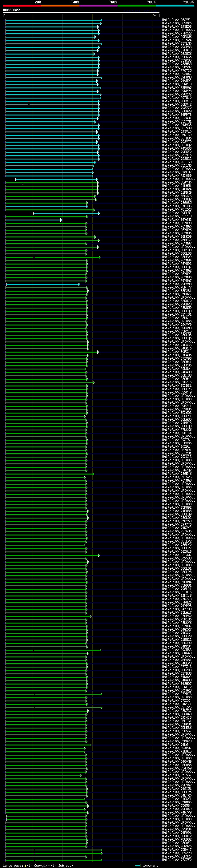
Task: Click the white query sequence bar
Action: (x=81, y=13)
